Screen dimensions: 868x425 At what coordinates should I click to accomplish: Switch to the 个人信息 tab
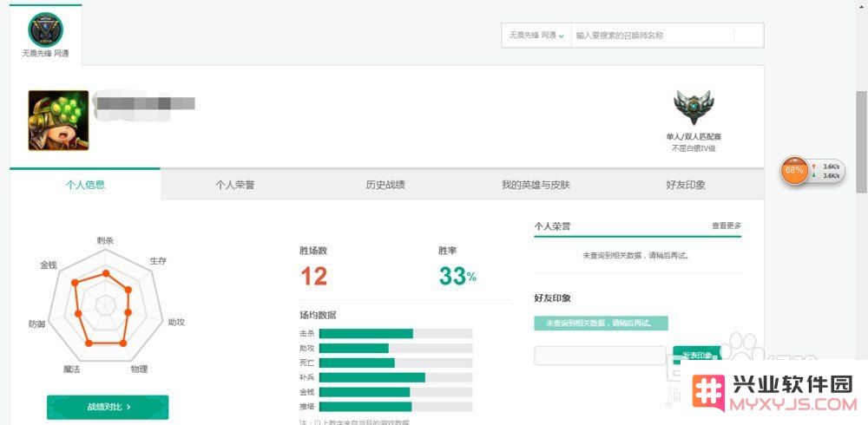[x=85, y=184]
